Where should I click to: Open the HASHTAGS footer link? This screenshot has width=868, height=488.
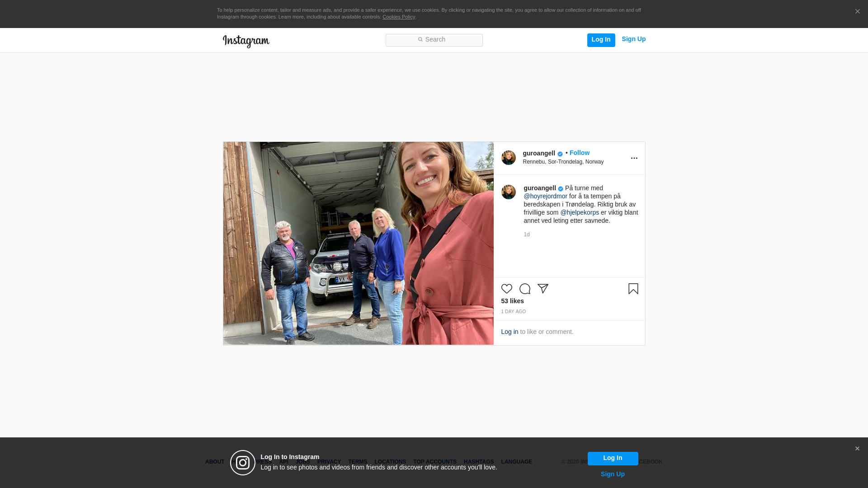point(479,462)
